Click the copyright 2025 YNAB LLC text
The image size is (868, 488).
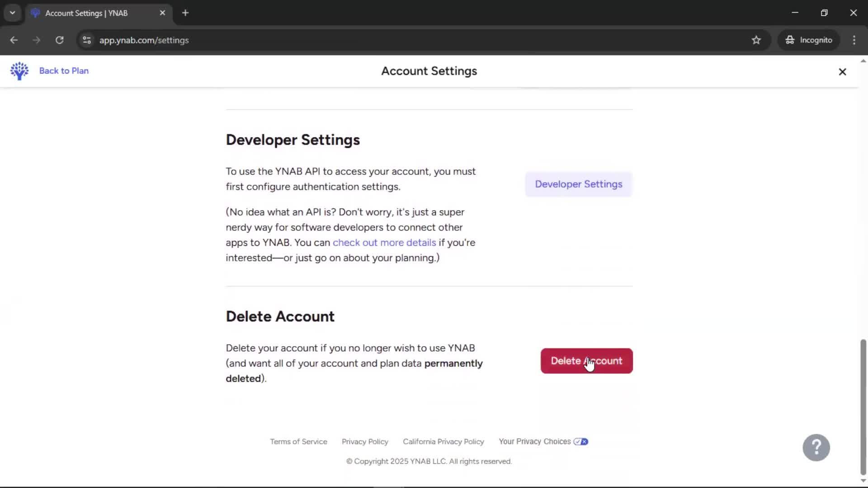429,461
